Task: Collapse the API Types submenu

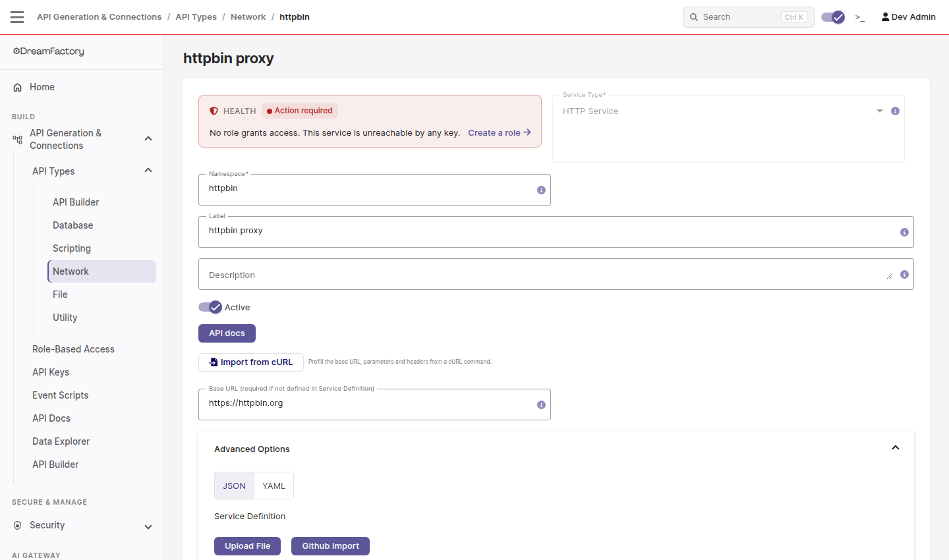Action: click(148, 171)
